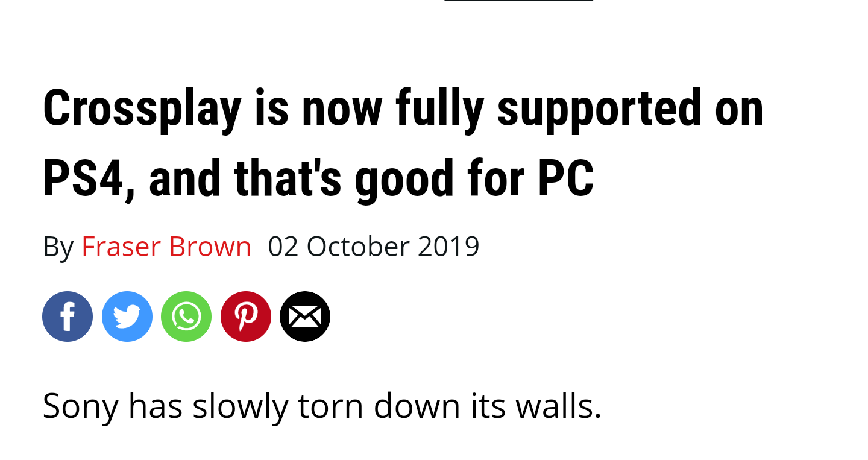Open Fraser Brown's author page

(x=166, y=246)
